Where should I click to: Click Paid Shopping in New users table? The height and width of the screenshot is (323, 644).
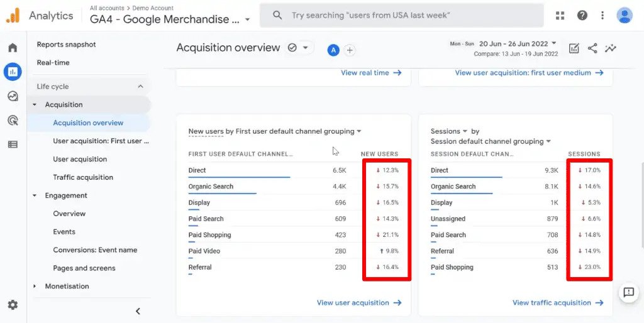tap(209, 235)
